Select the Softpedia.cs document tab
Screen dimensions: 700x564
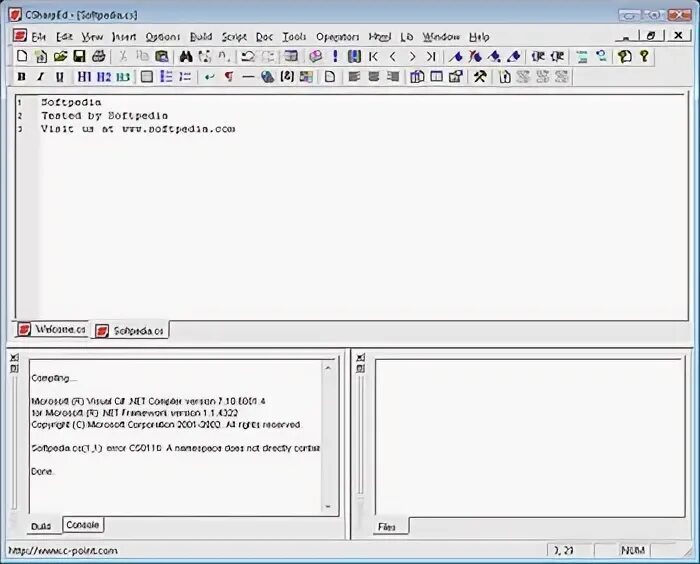coord(130,330)
